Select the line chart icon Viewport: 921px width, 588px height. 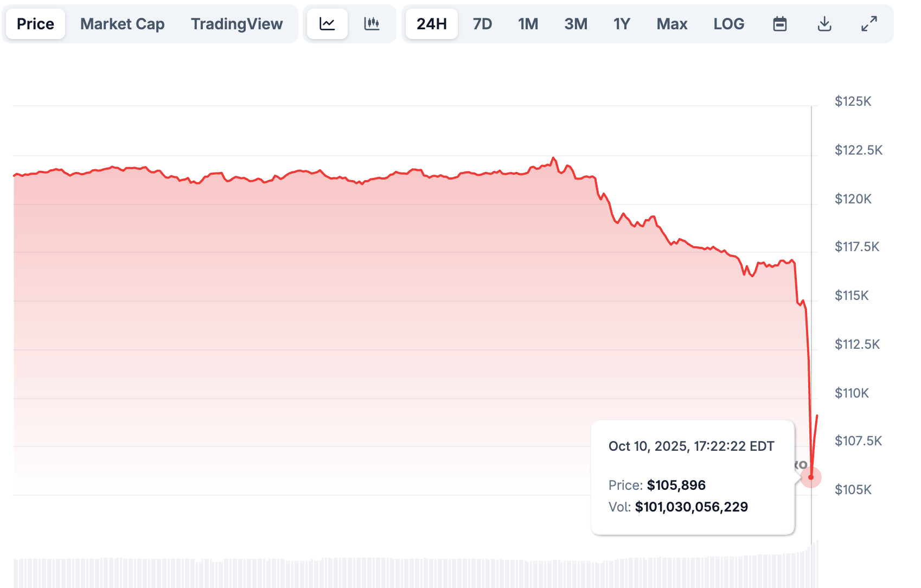(x=327, y=23)
